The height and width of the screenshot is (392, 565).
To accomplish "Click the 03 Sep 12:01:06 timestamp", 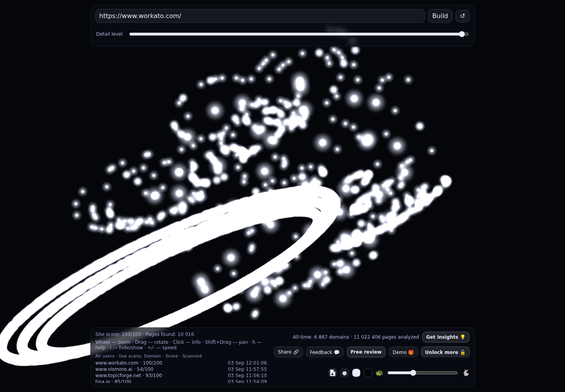I will point(247,363).
